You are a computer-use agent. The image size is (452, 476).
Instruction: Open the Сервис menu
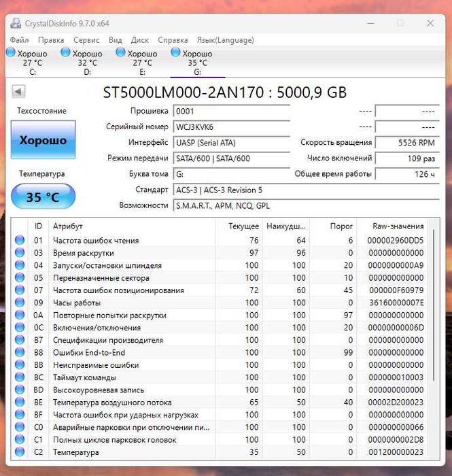(86, 40)
